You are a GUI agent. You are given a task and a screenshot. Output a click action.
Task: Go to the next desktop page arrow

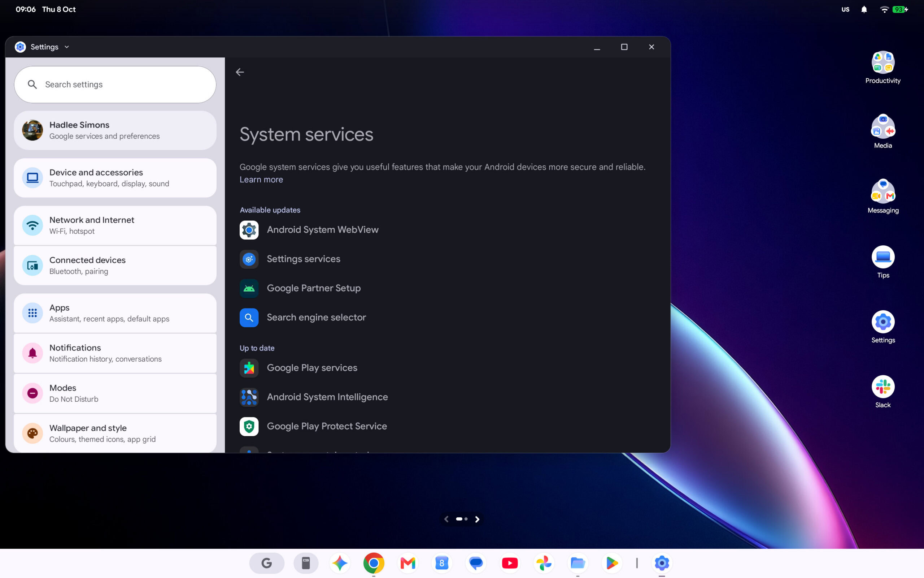(x=477, y=519)
